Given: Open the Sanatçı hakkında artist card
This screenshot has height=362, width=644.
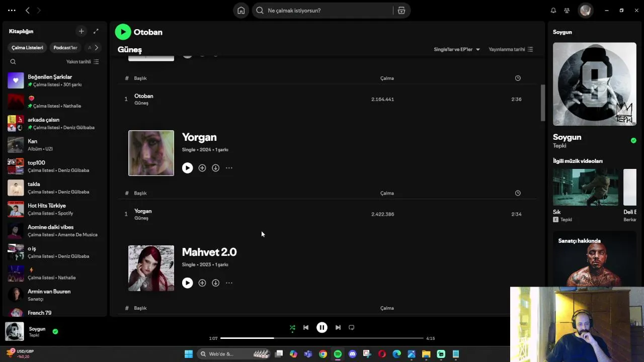Looking at the screenshot, I should (595, 259).
